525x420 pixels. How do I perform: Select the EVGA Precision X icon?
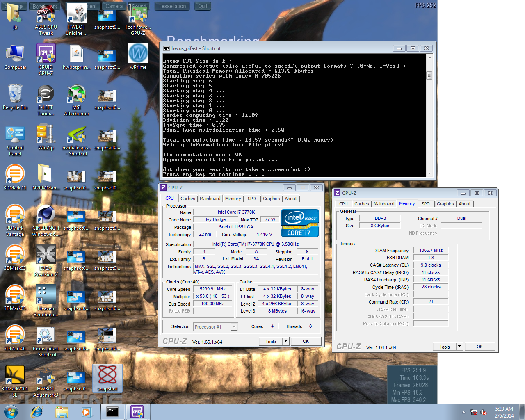tap(46, 261)
